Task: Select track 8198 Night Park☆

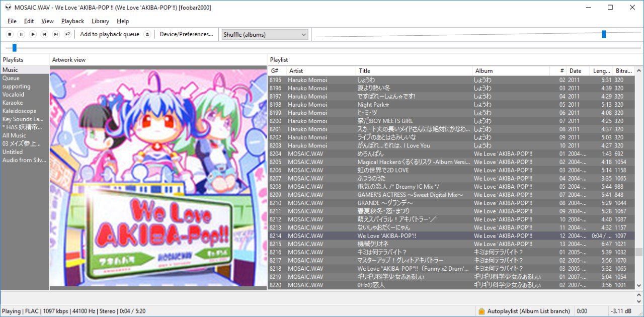Action: pos(451,105)
